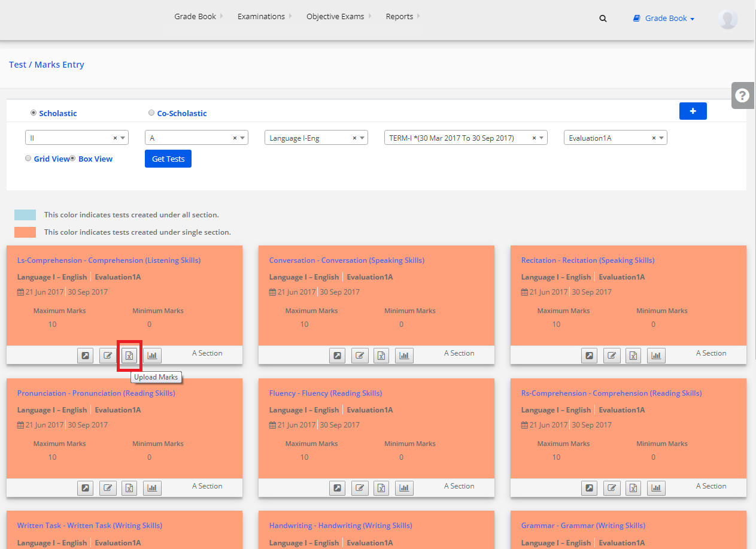Open Pronunciation (Reading Skills) test link
Viewport: 756px width, 549px height.
96,393
